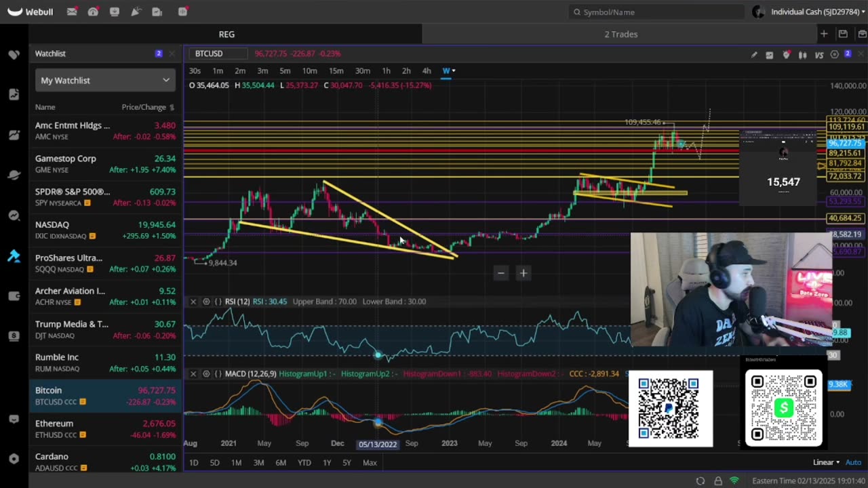Click the download monitor icon in top bar
Screen dimensions: 868x488
[x=114, y=12]
